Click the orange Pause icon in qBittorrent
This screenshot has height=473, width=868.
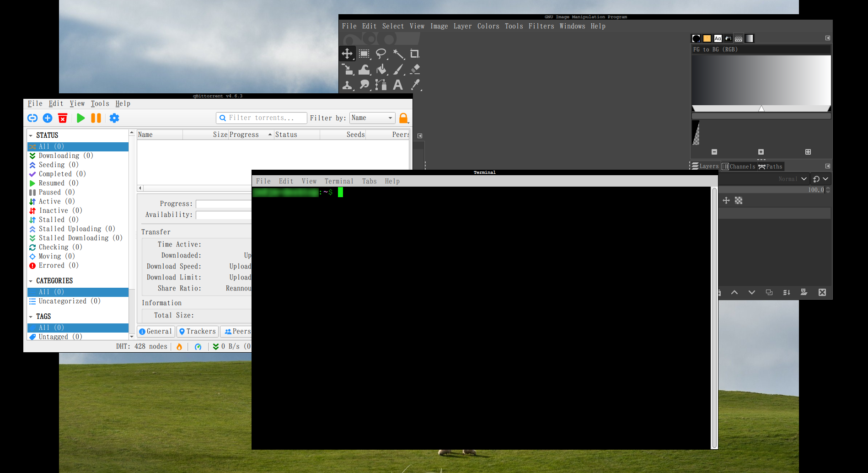tap(96, 118)
